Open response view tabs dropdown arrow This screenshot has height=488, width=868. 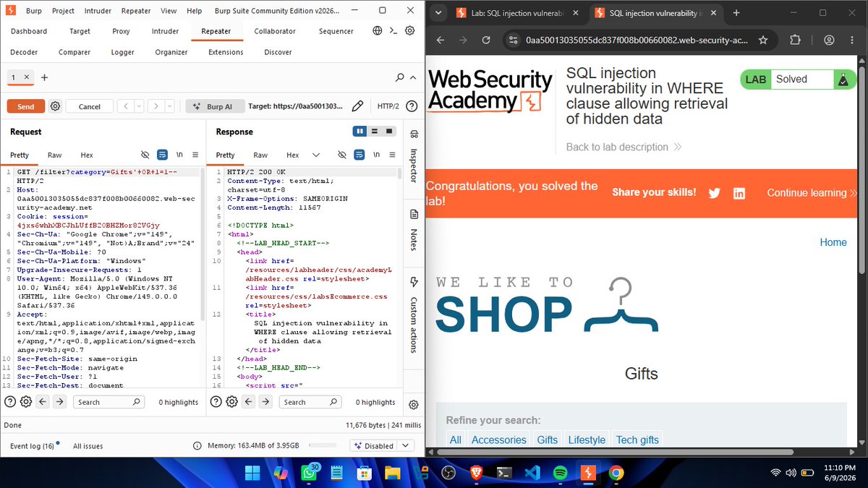[x=315, y=155]
